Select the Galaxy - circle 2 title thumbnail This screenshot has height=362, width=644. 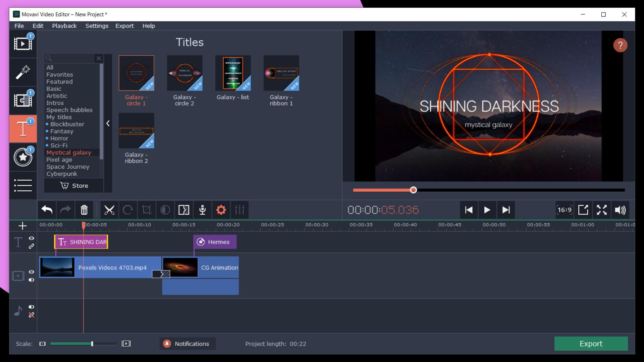pos(184,73)
